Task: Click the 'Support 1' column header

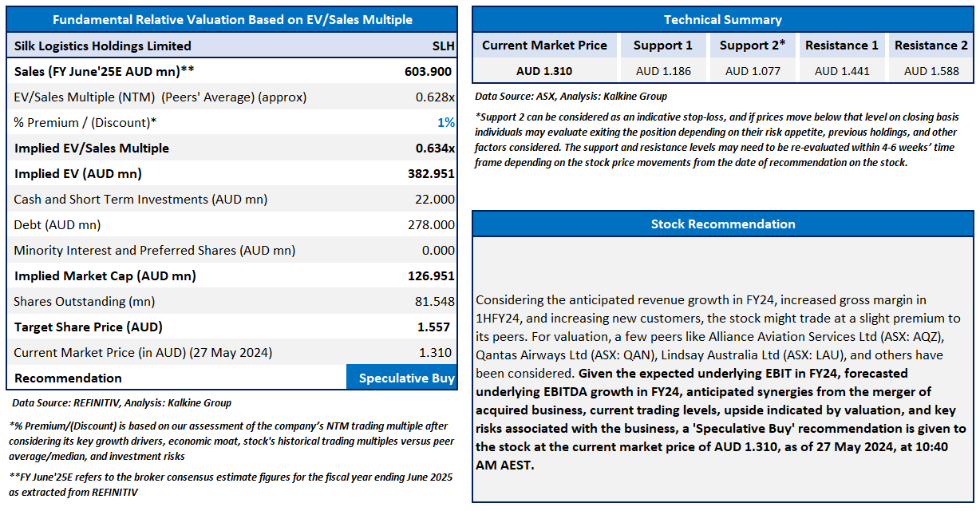Action: [663, 46]
